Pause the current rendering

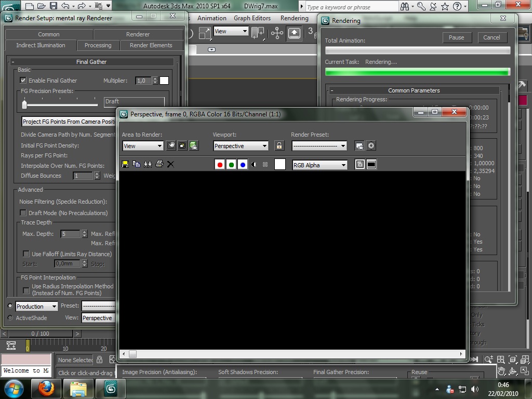pyautogui.click(x=457, y=37)
